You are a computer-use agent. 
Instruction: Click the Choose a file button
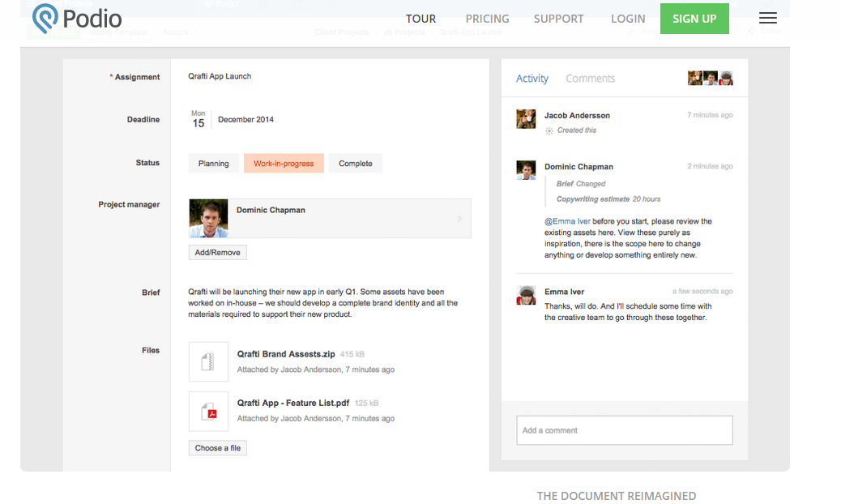(x=218, y=448)
